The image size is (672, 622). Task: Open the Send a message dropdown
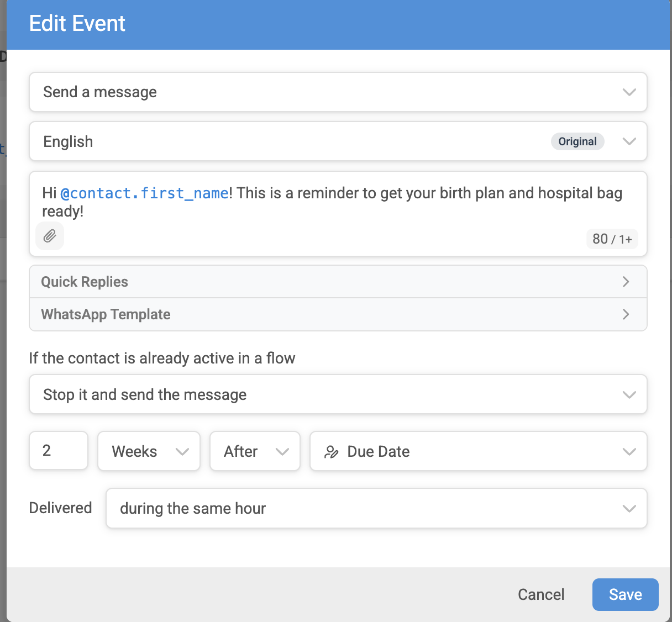click(338, 92)
